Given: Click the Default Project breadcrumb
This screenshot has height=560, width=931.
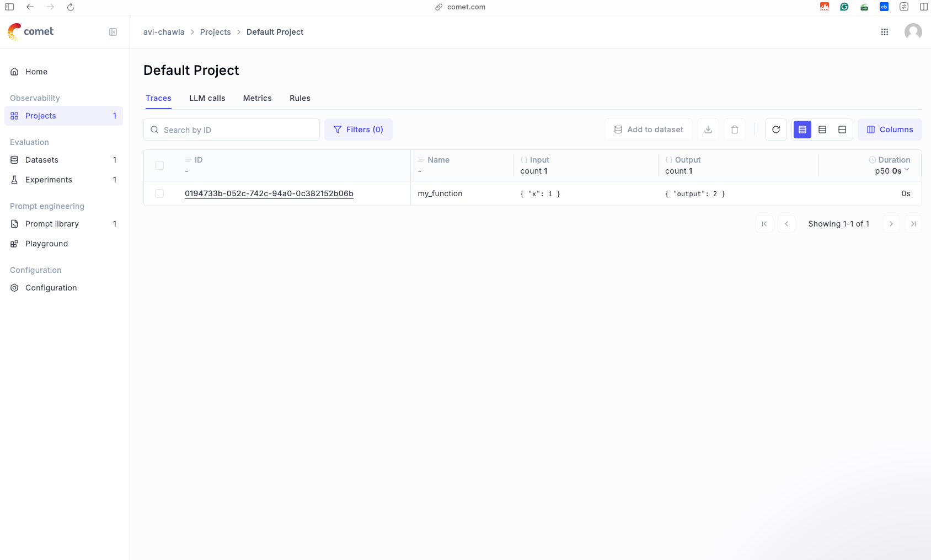Looking at the screenshot, I should click(x=275, y=32).
